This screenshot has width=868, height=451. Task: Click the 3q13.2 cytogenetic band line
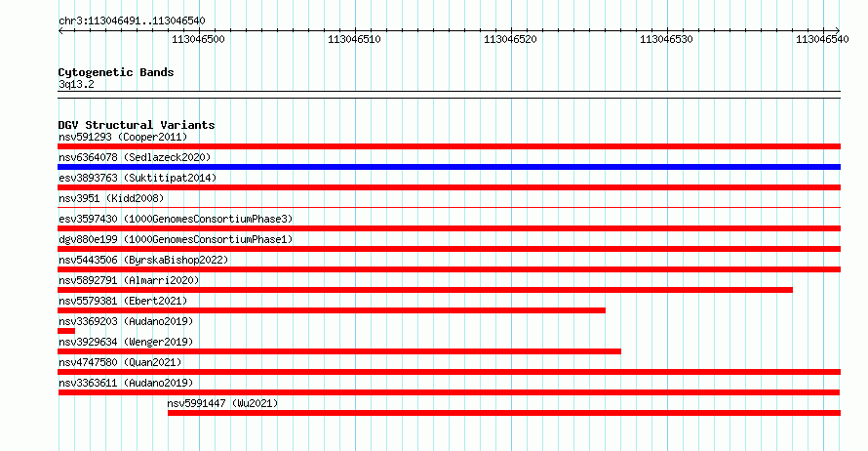point(449,95)
